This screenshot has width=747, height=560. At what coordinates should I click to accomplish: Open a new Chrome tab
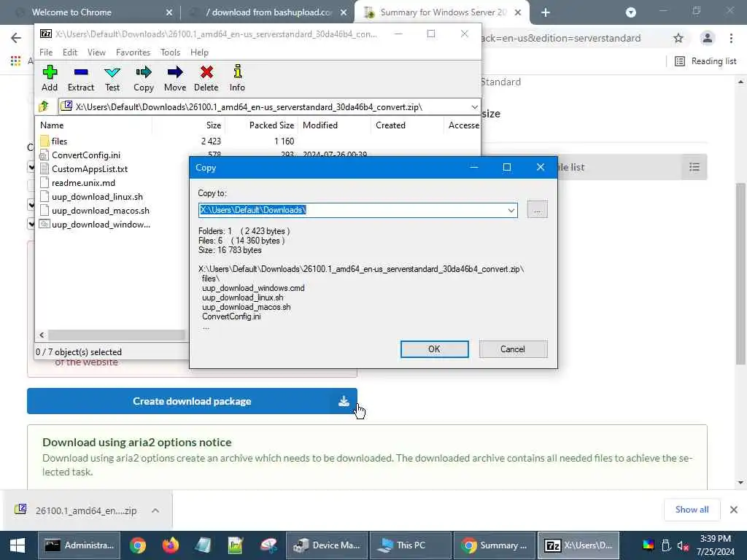click(x=546, y=12)
